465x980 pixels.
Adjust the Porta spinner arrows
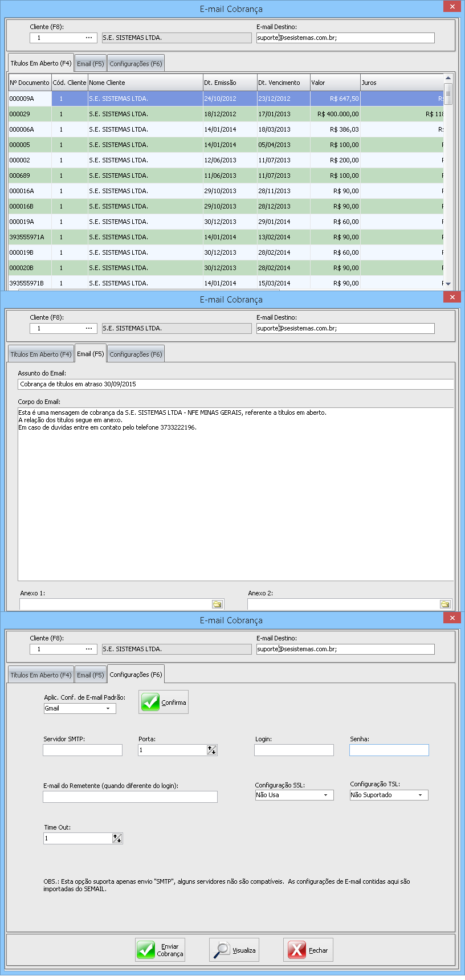pos(212,750)
